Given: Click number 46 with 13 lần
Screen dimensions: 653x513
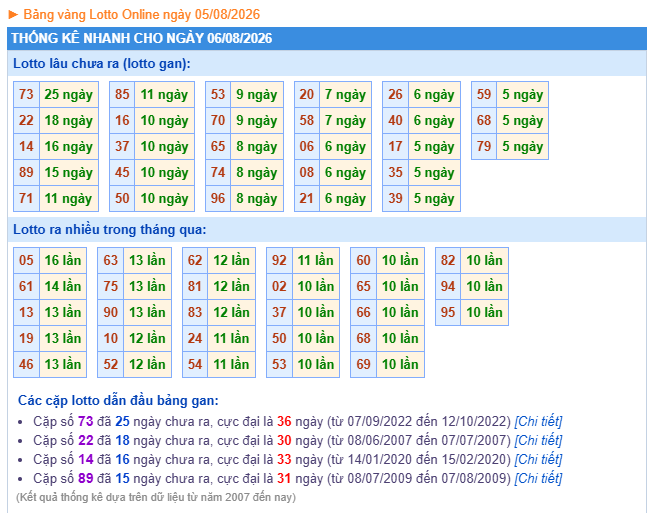Looking at the screenshot, I should tap(26, 364).
